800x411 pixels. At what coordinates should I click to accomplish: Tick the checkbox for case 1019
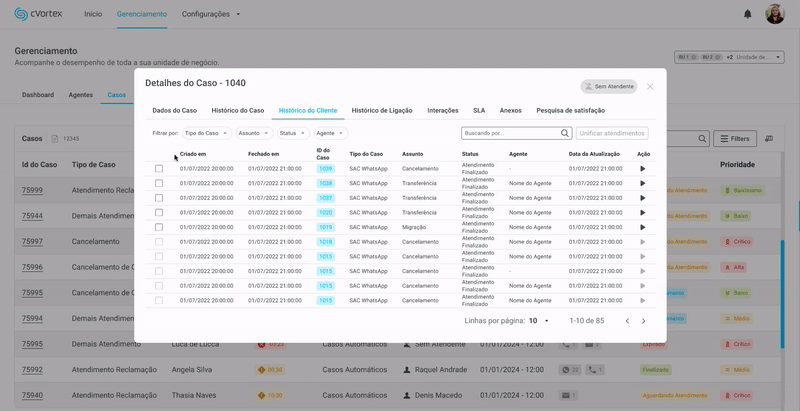(159, 227)
